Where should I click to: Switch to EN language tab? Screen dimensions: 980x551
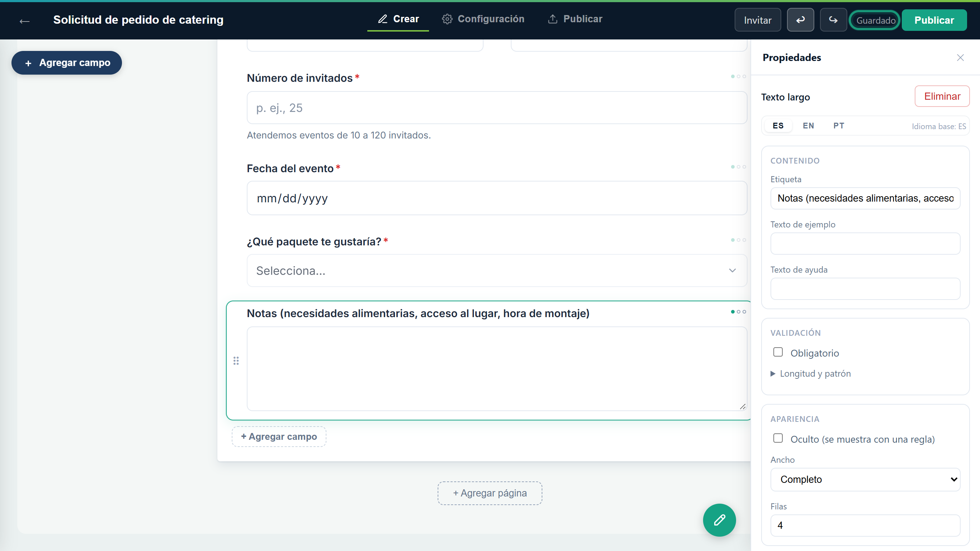click(x=809, y=126)
